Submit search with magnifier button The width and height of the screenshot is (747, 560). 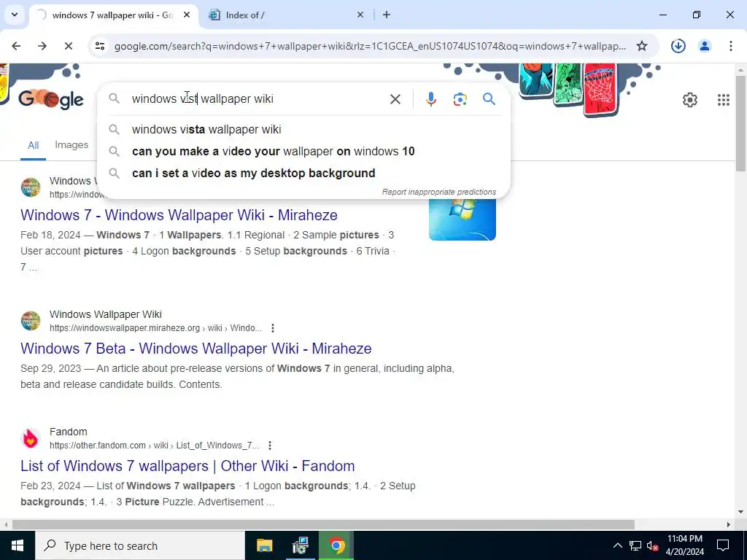pyautogui.click(x=489, y=99)
